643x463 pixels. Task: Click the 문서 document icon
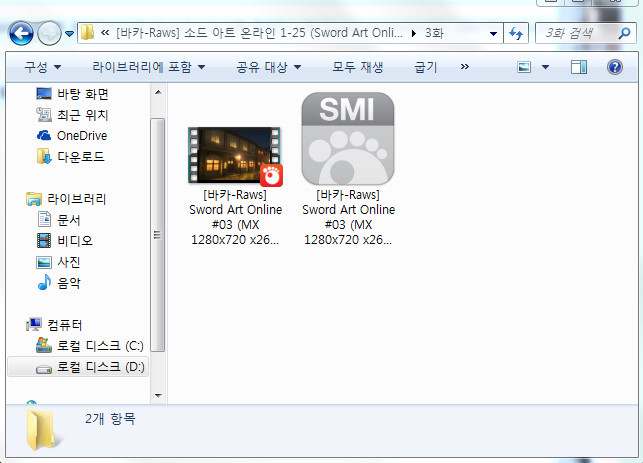[44, 219]
